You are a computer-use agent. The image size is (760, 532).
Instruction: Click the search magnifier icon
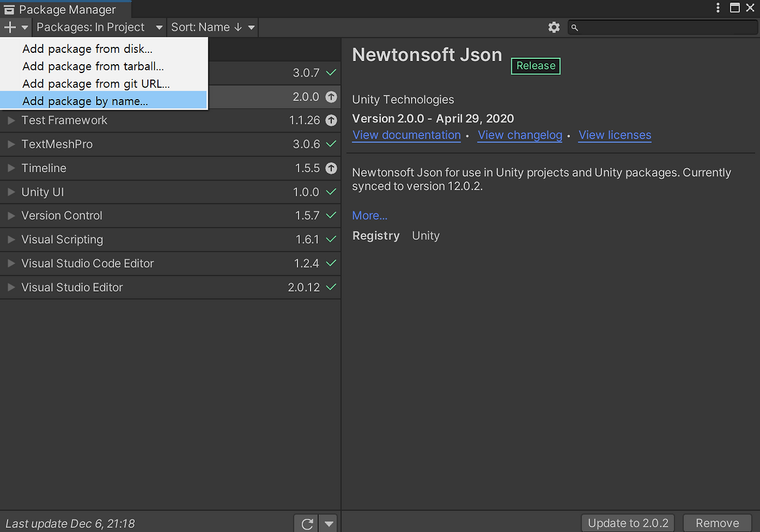(574, 27)
